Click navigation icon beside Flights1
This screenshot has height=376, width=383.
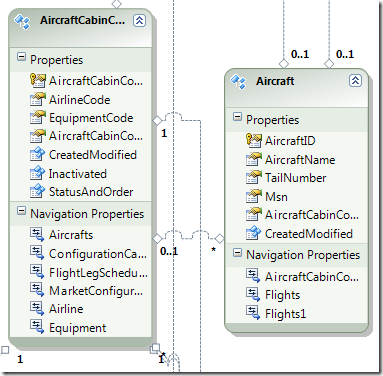253,313
